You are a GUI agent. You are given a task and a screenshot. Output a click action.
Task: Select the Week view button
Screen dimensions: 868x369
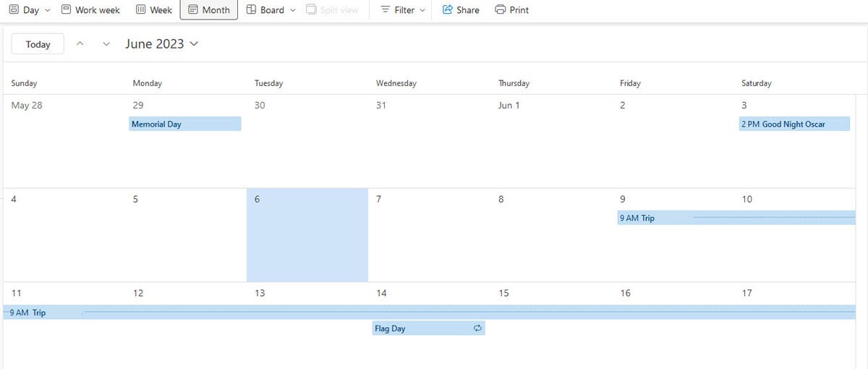(154, 10)
